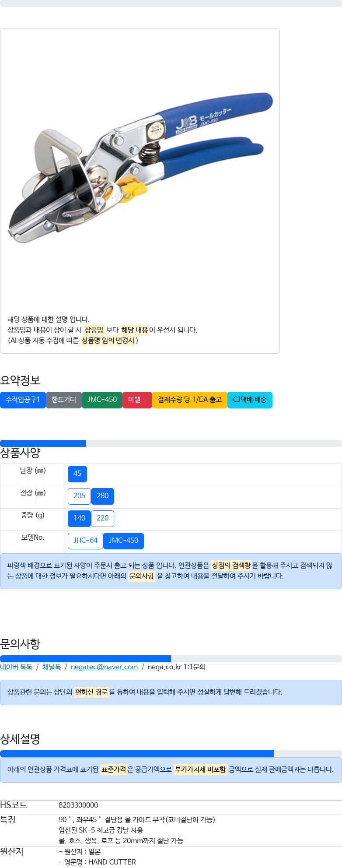The image size is (342, 868).
Task: Click the green JMC-450 tag
Action: coord(102,400)
